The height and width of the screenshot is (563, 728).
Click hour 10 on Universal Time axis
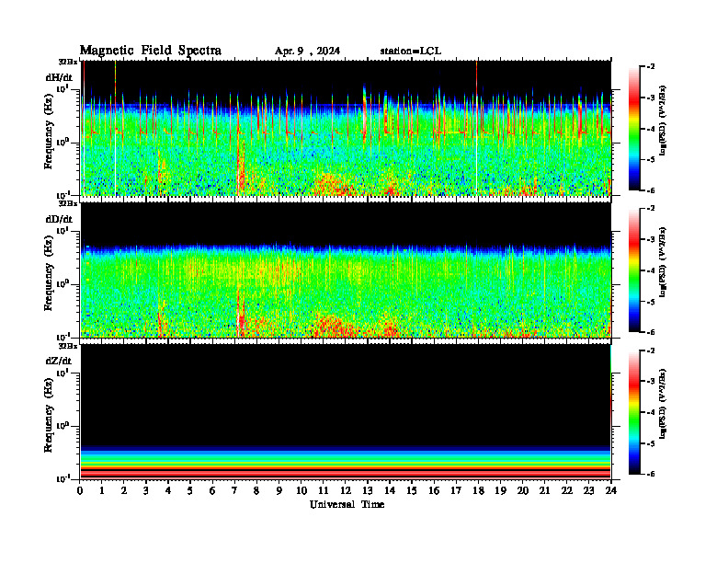pos(301,491)
